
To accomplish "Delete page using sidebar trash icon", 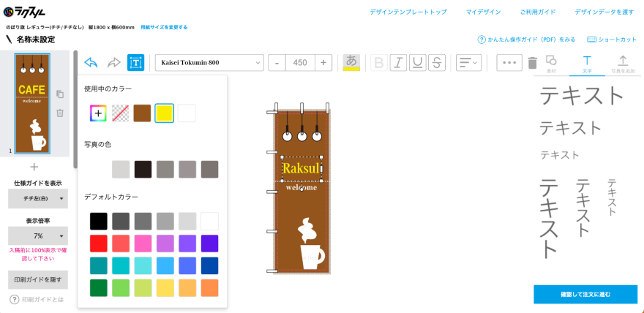I will tap(60, 113).
